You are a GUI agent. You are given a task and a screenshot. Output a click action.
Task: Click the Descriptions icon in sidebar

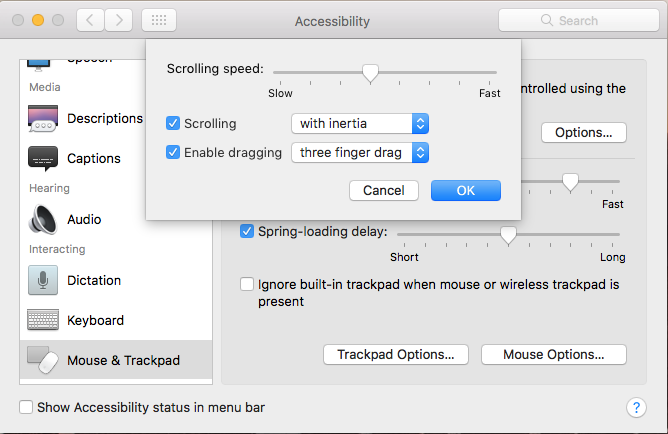43,119
